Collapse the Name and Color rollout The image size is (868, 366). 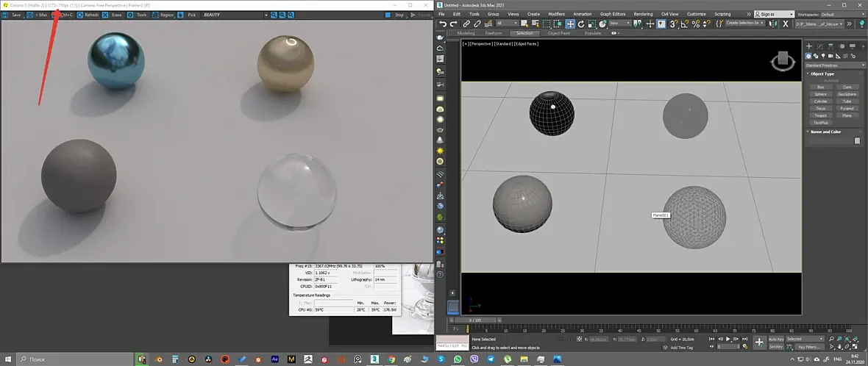click(x=825, y=132)
